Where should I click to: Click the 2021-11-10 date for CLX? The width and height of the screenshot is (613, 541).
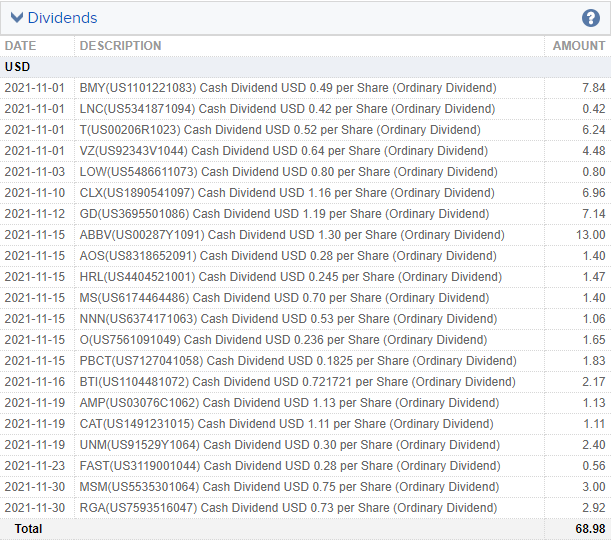coord(35,193)
